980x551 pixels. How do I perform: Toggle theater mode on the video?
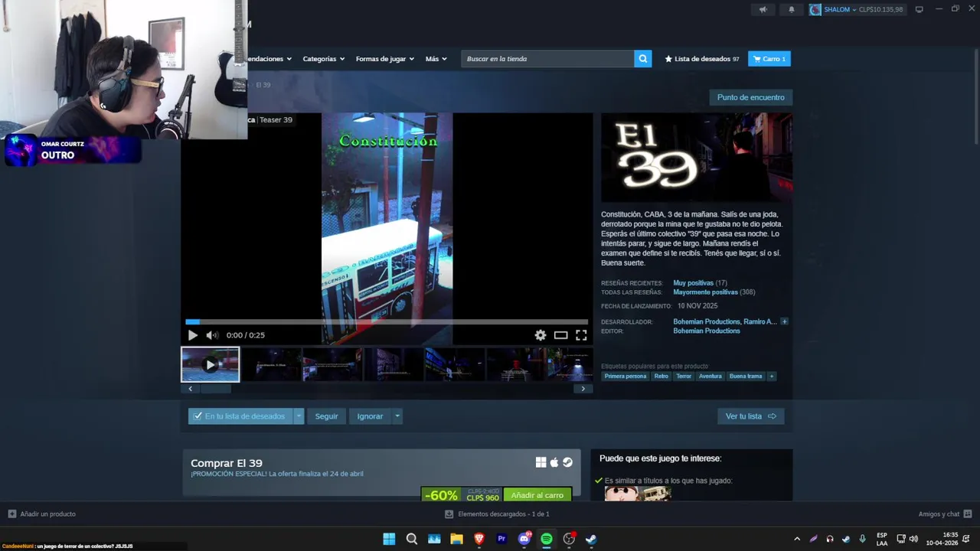[x=561, y=335]
